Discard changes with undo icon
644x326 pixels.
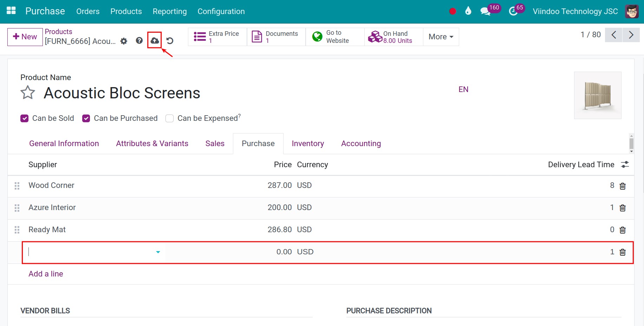170,41
